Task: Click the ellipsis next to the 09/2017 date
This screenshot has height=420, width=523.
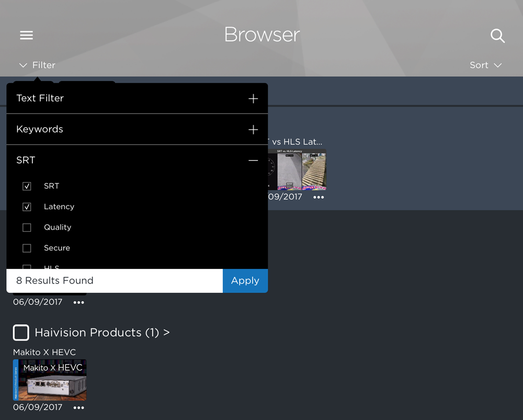Action: tap(318, 197)
